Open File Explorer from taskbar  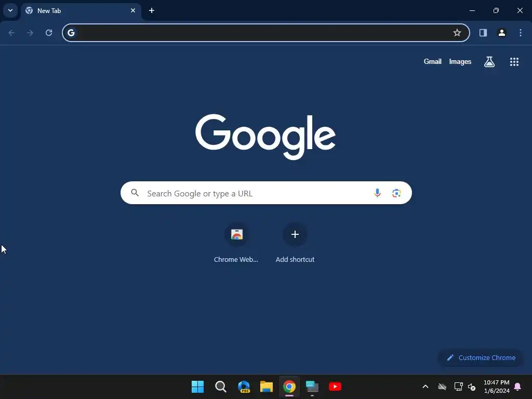click(267, 387)
